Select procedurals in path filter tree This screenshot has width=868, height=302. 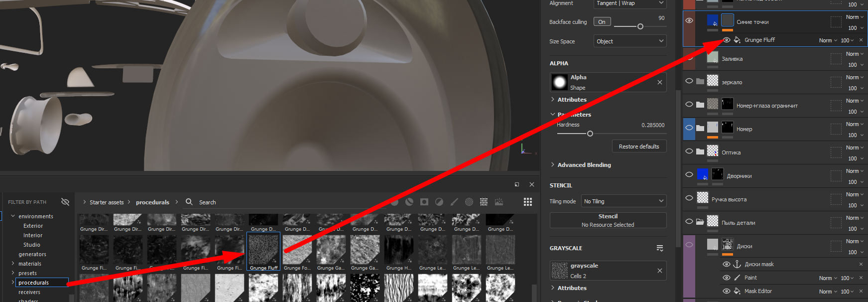coord(34,283)
